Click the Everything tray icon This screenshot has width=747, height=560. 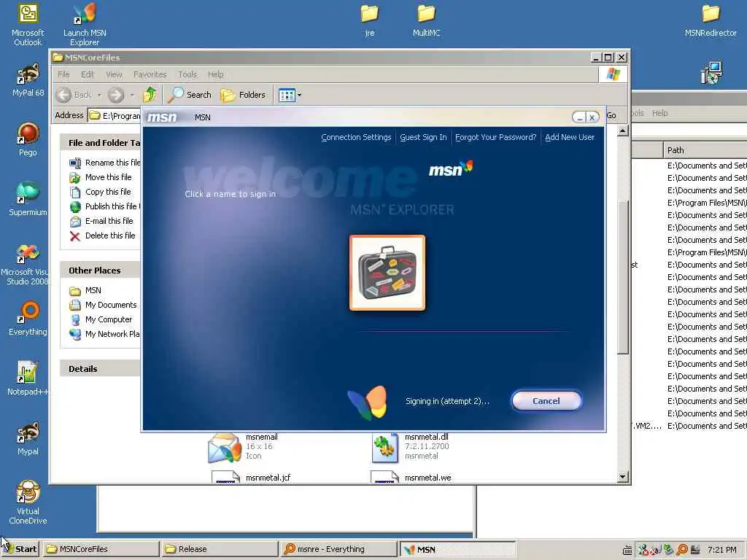coord(682,550)
